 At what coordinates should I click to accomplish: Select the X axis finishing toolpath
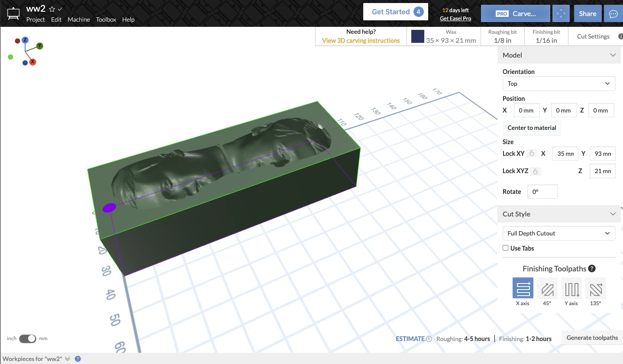point(523,288)
